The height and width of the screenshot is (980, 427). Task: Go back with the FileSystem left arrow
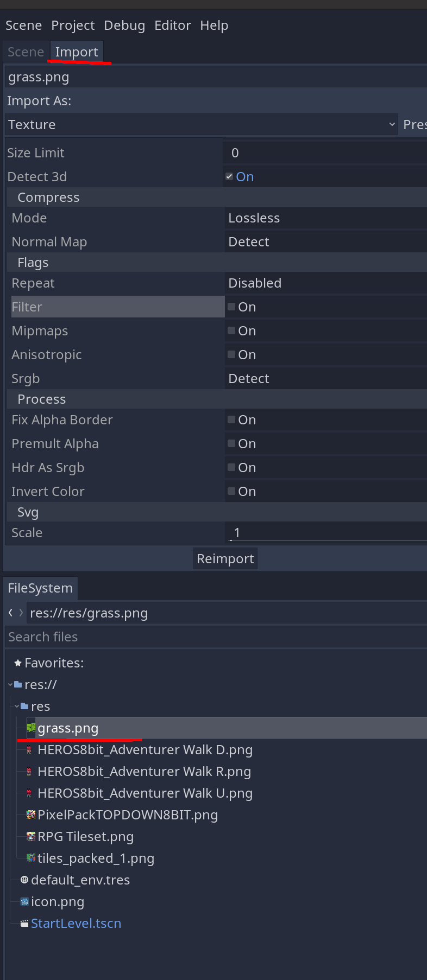11,613
